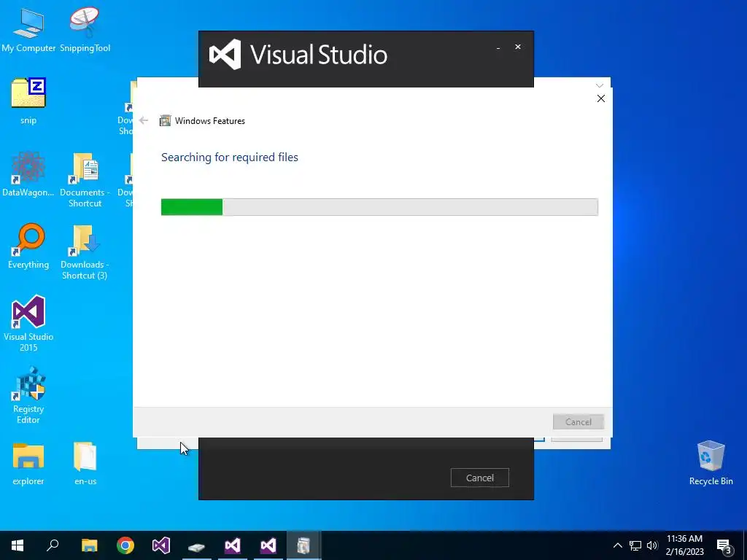Open the snip zip folder icon
This screenshot has height=560, width=747.
click(x=28, y=101)
